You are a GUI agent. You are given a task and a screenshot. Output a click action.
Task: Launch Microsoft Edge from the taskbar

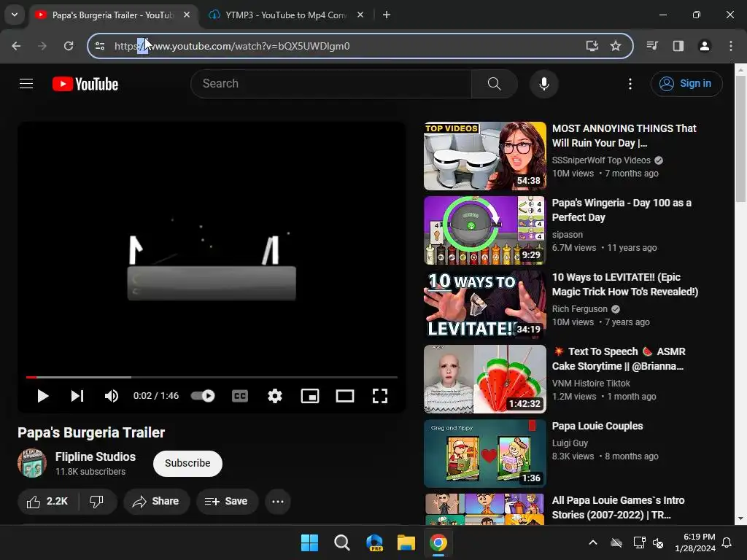click(x=374, y=542)
